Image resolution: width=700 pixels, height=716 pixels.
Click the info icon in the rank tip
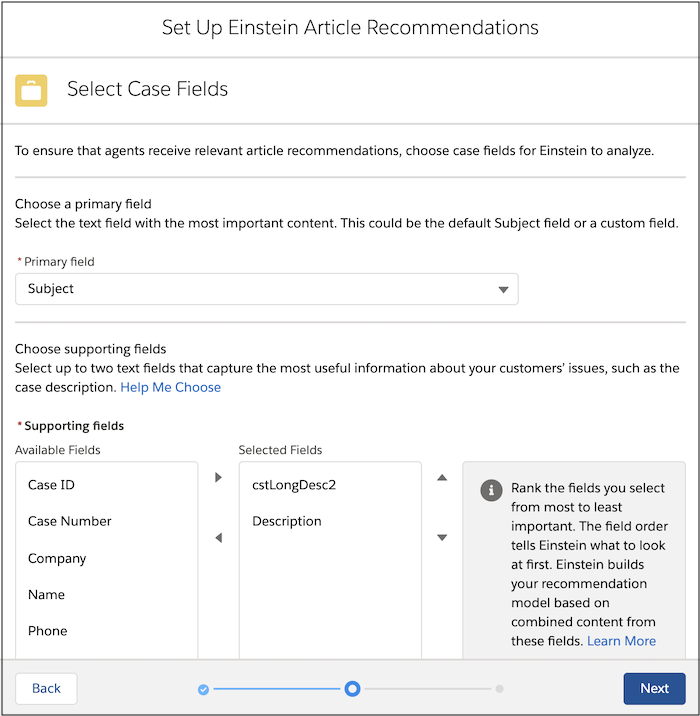tap(491, 490)
